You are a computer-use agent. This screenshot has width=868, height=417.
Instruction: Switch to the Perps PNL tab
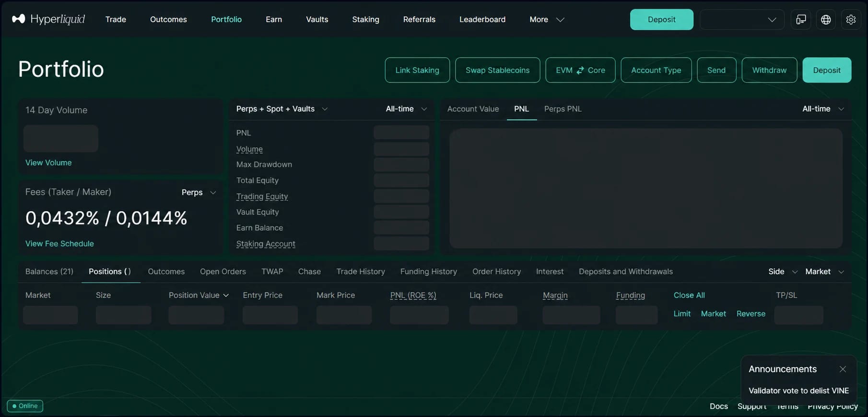(563, 109)
